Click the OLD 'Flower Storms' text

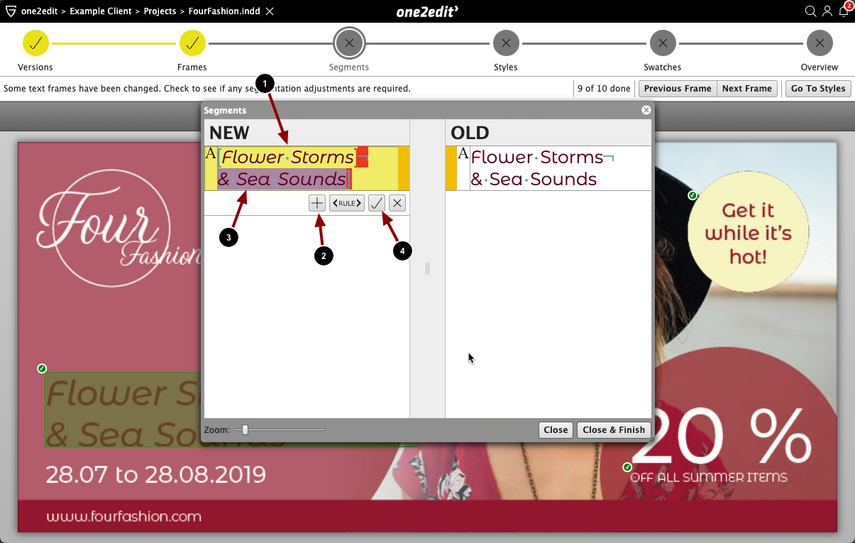(x=537, y=157)
